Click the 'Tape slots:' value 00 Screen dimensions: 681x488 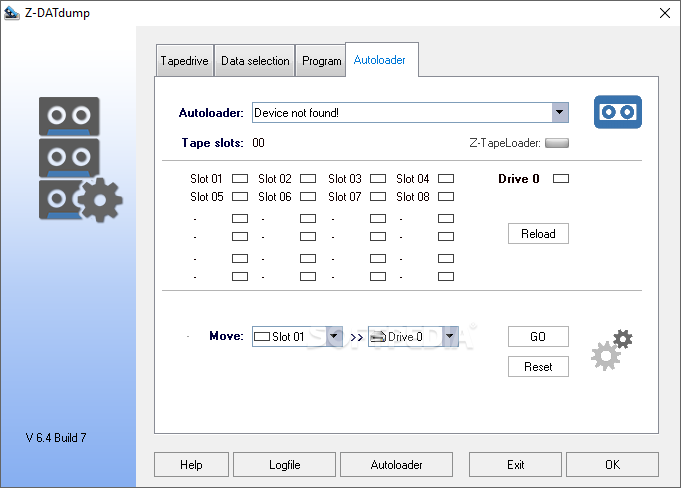coord(258,143)
